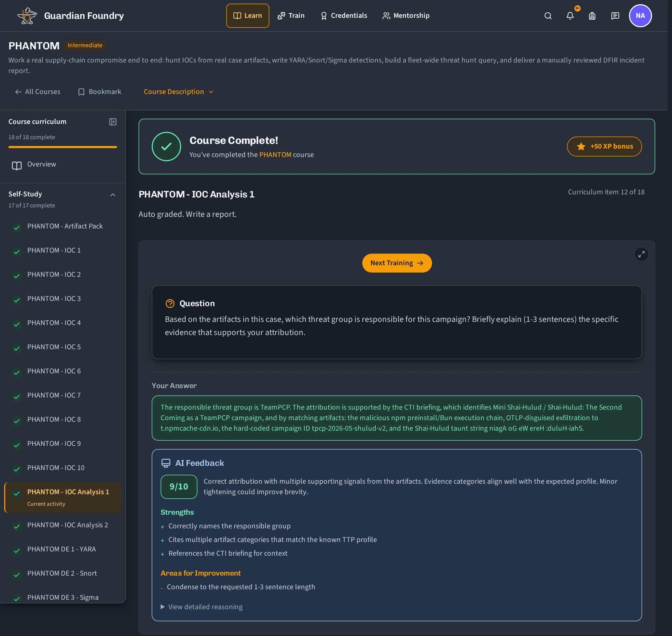Image resolution: width=672 pixels, height=636 pixels.
Task: Click the fullscreen expand icon on training card
Action: coord(641,254)
